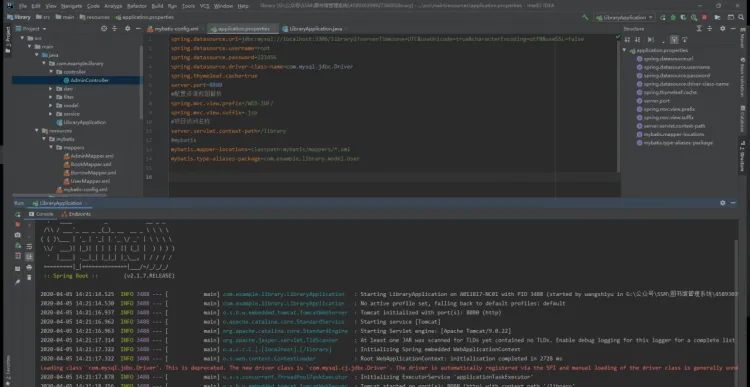The height and width of the screenshot is (387, 750).
Task: Click the locate/scroll-from-source icon in Project panel
Action: click(104, 29)
